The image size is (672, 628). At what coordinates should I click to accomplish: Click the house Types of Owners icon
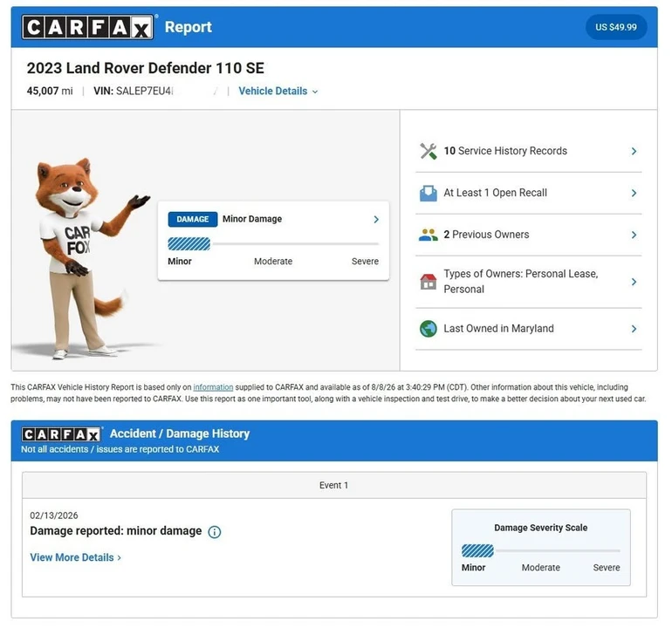coord(428,282)
